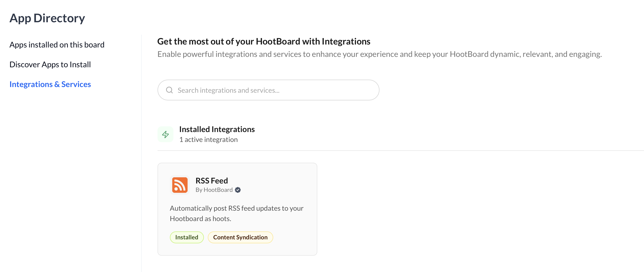Image resolution: width=644 pixels, height=272 pixels.
Task: Click the RSS Feed title text
Action: tap(212, 181)
